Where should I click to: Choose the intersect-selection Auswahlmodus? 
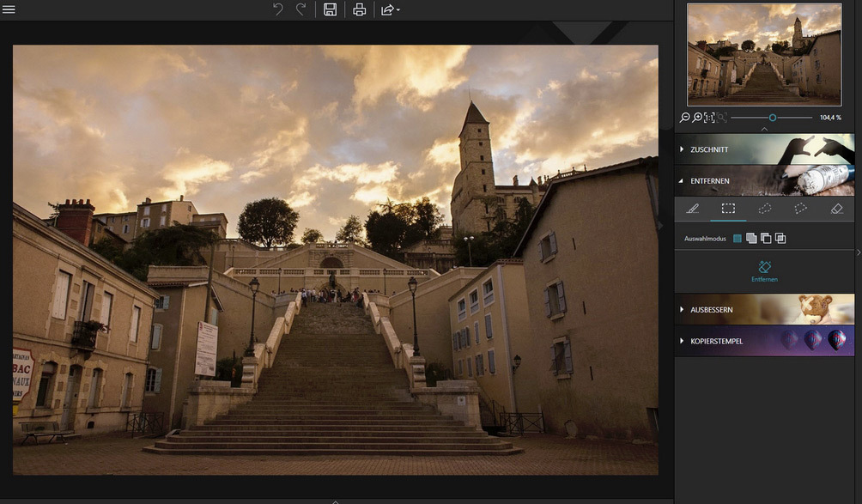pyautogui.click(x=780, y=239)
